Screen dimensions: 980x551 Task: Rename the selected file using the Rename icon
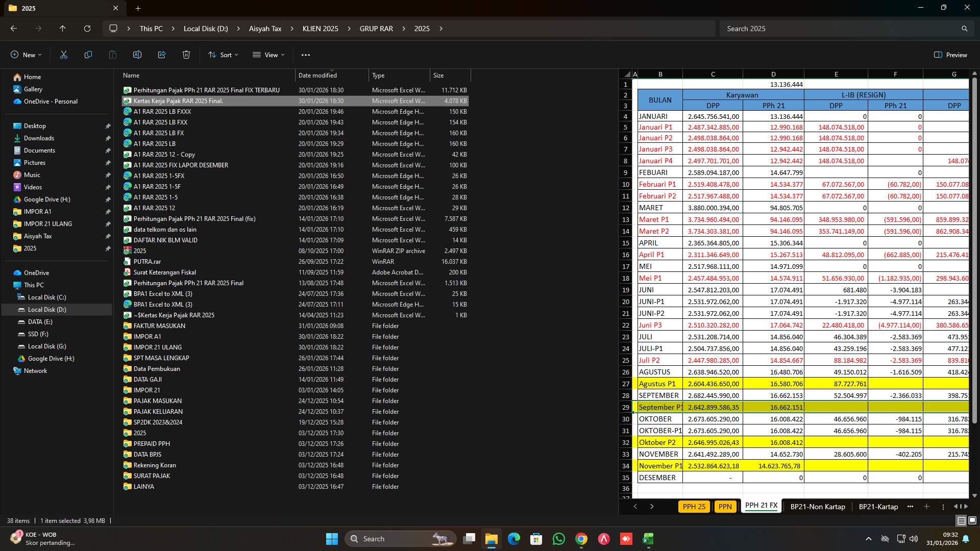tap(137, 55)
